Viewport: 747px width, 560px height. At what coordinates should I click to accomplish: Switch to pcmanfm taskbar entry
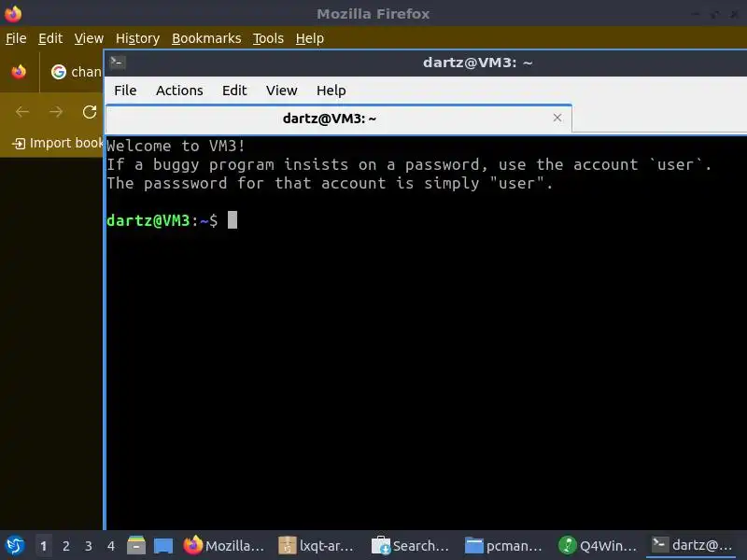pyautogui.click(x=504, y=546)
